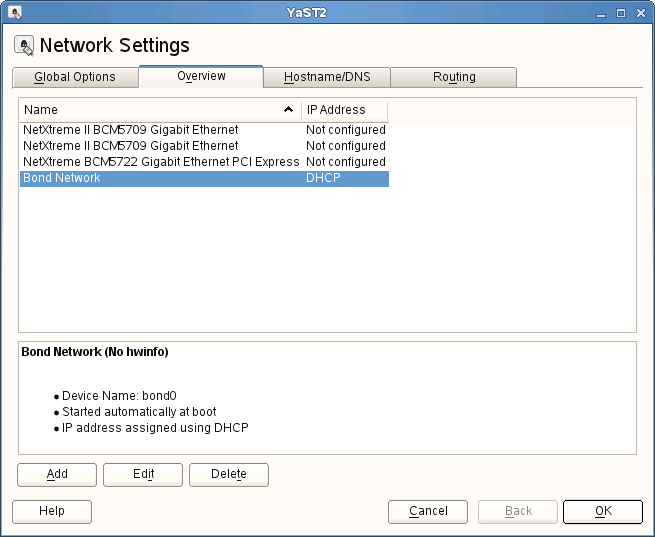Delete the selected network device
Image resolution: width=655 pixels, height=537 pixels.
[x=229, y=475]
